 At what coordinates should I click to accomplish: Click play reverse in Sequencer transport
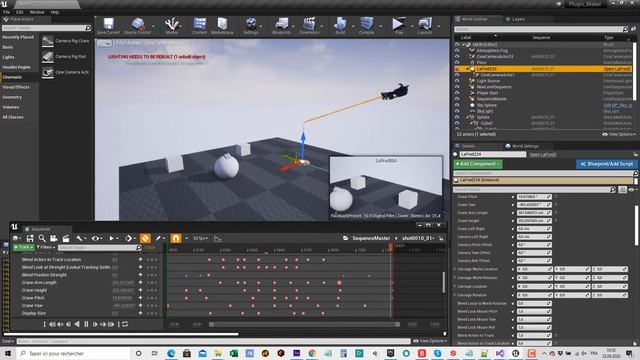click(77, 324)
